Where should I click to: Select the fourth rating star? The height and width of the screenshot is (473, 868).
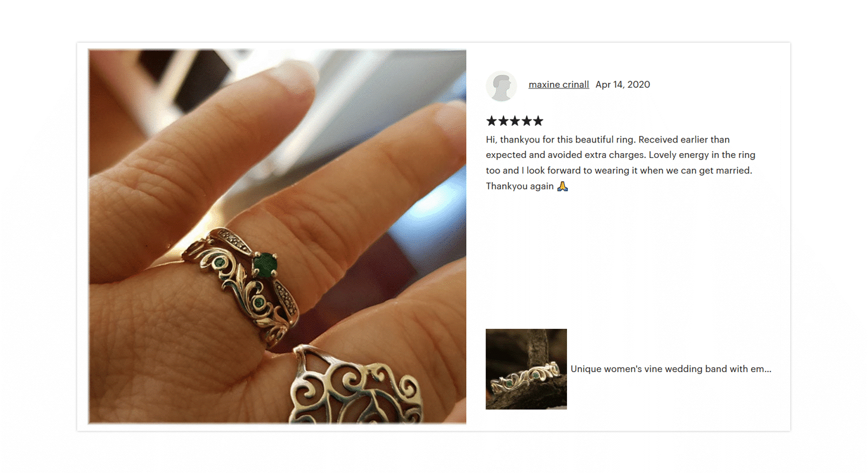526,121
